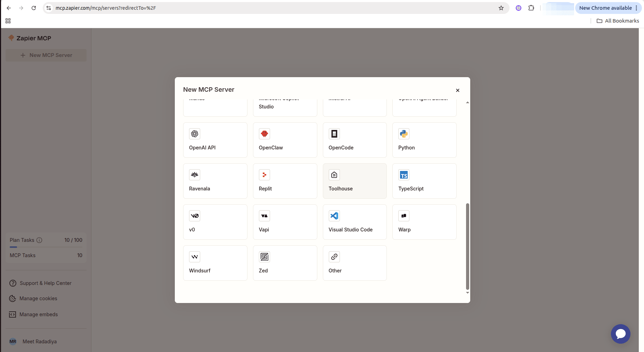Click the Zapier MCP logo title
Viewport: 644px width, 352px height.
click(30, 38)
